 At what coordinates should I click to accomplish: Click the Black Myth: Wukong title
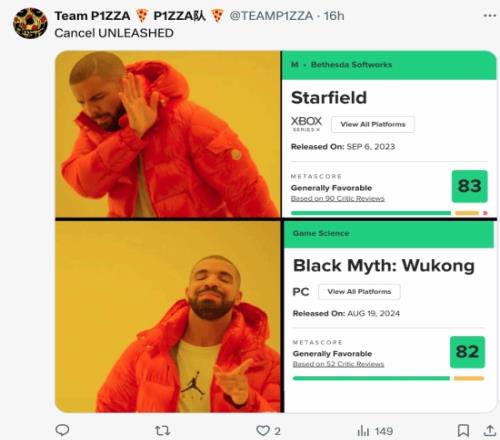pos(384,266)
